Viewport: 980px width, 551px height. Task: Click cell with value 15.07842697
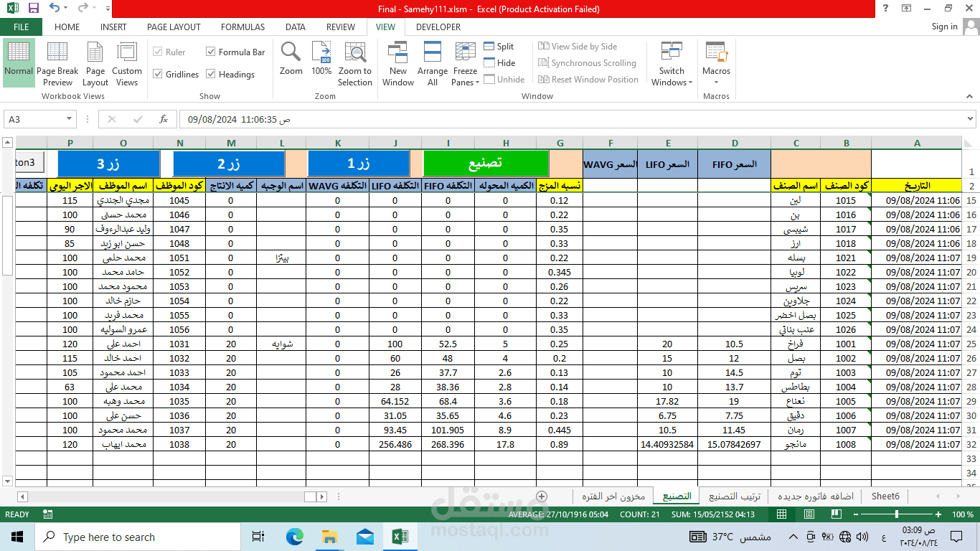pyautogui.click(x=735, y=444)
